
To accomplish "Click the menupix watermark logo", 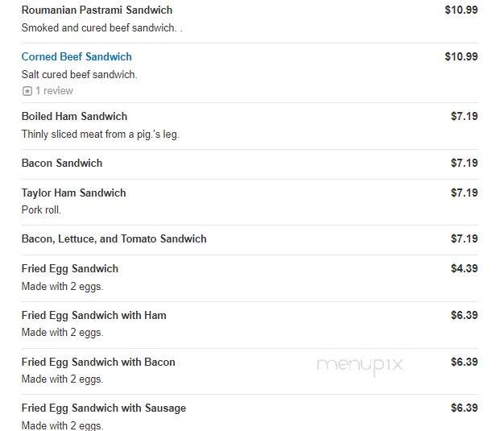I will pos(360,366).
